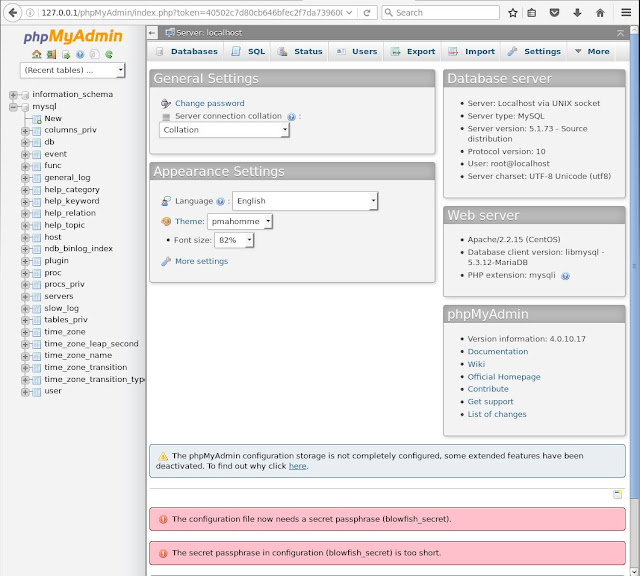
Task: Select the db table in tree
Action: [x=49, y=142]
